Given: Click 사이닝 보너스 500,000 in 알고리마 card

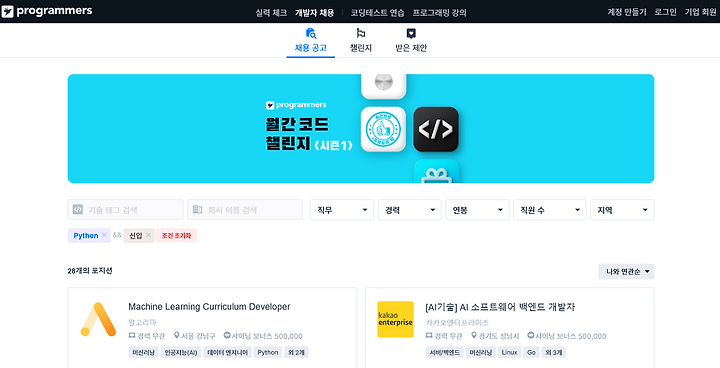Looking at the screenshot, I should [267, 336].
